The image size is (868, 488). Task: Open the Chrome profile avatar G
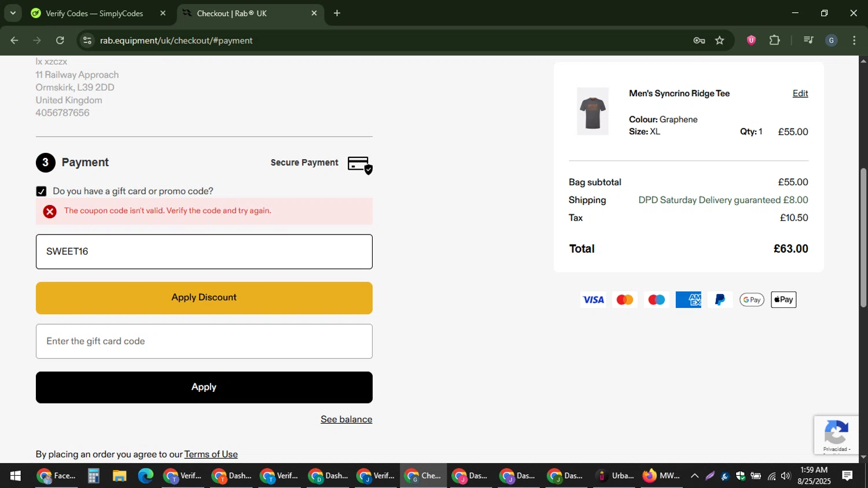coord(832,41)
